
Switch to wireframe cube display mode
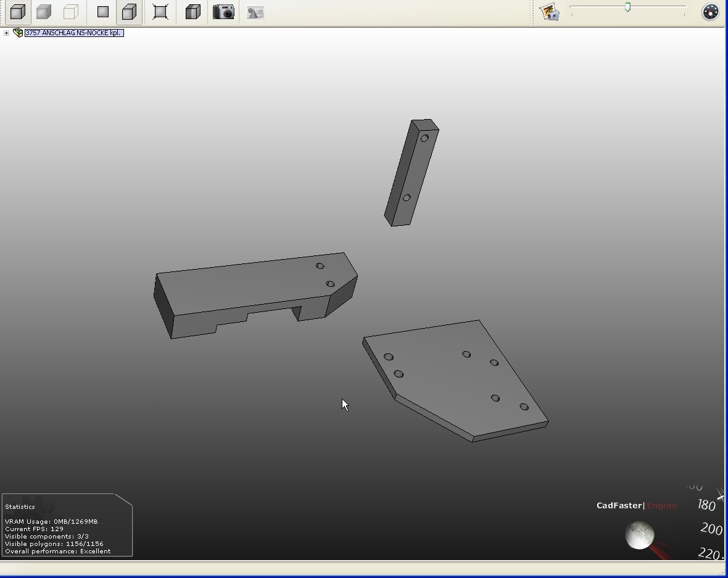70,12
